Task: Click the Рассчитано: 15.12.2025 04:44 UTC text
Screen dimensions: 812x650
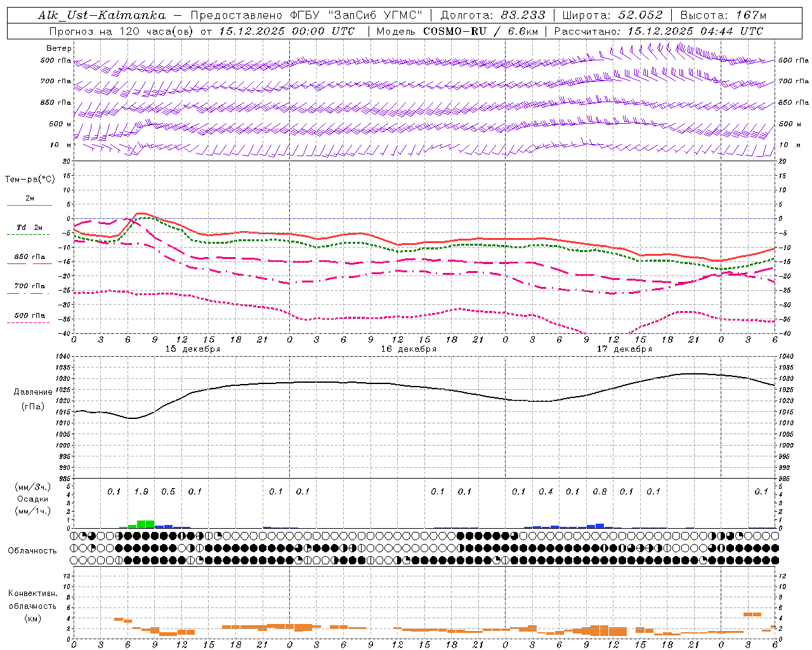Action: click(658, 31)
